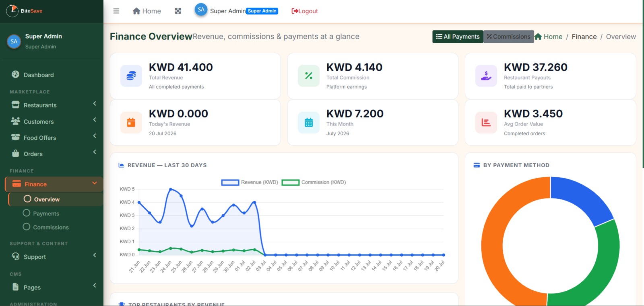Click the 02 Jul revenue data point
Viewport: 644px width, 306px height.
(254, 202)
